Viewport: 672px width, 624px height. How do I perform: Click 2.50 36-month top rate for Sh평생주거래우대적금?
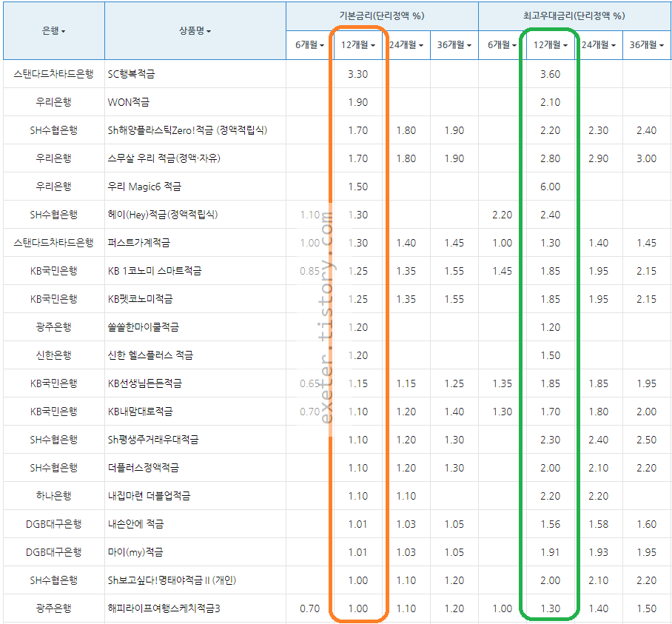[x=646, y=440]
